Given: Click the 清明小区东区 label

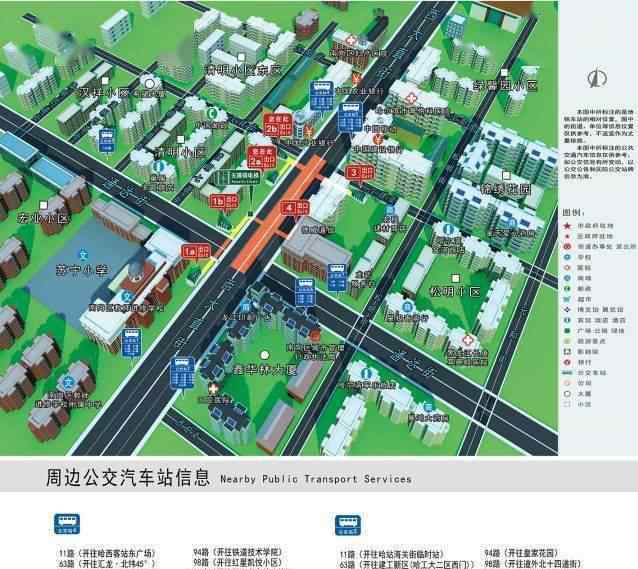Looking at the screenshot, I should point(244,71).
